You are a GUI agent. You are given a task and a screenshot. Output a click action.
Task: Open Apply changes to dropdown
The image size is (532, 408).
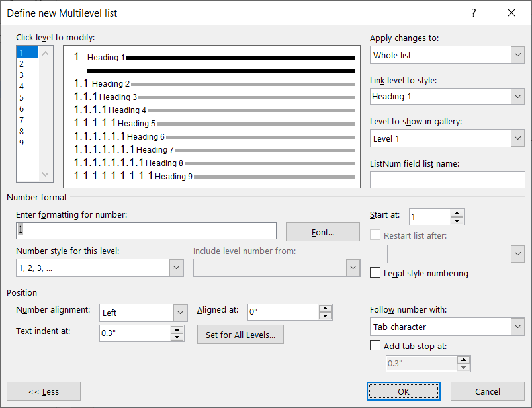pos(517,55)
